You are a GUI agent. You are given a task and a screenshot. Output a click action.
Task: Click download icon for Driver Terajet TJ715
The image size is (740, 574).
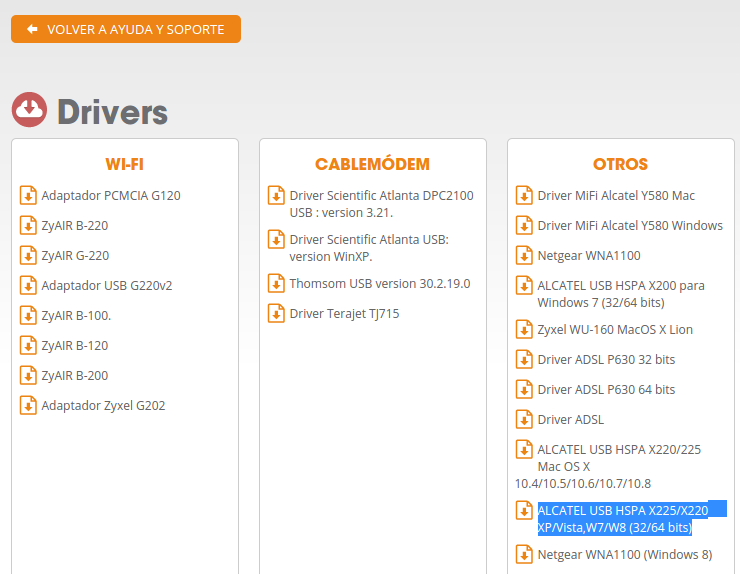pos(276,313)
